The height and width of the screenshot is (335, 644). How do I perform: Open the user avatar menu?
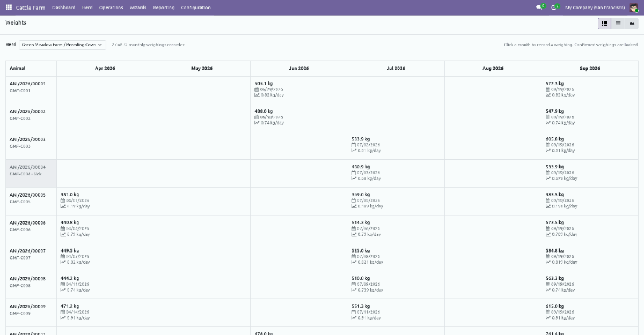click(634, 8)
